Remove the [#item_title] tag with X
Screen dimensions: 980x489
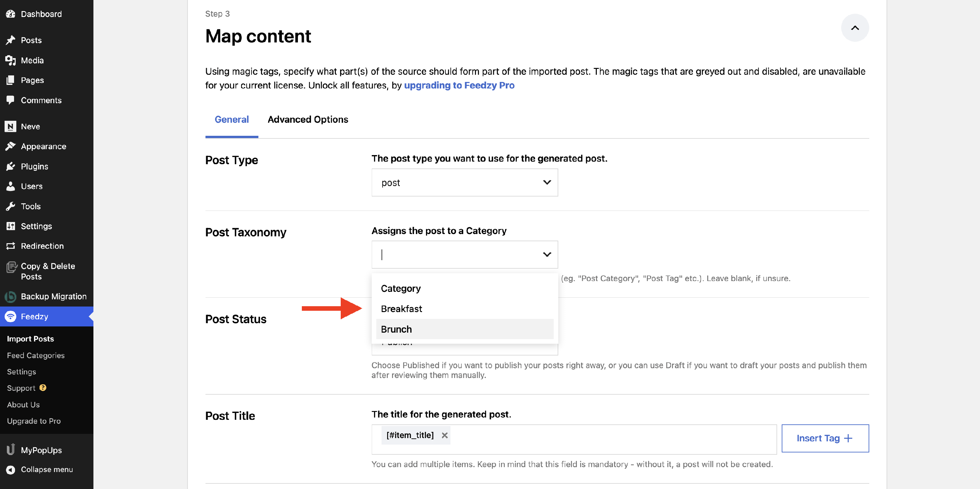pyautogui.click(x=444, y=435)
